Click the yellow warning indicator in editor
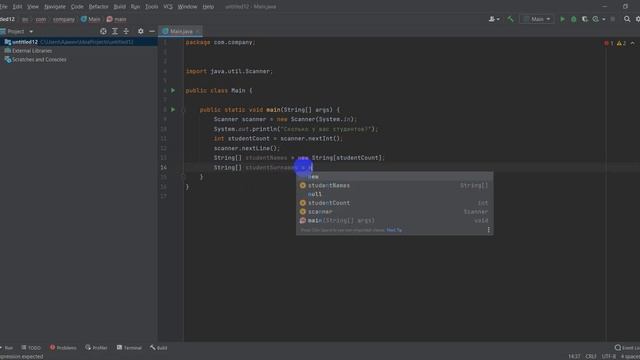Viewport: 640px width, 360px height. coord(621,43)
